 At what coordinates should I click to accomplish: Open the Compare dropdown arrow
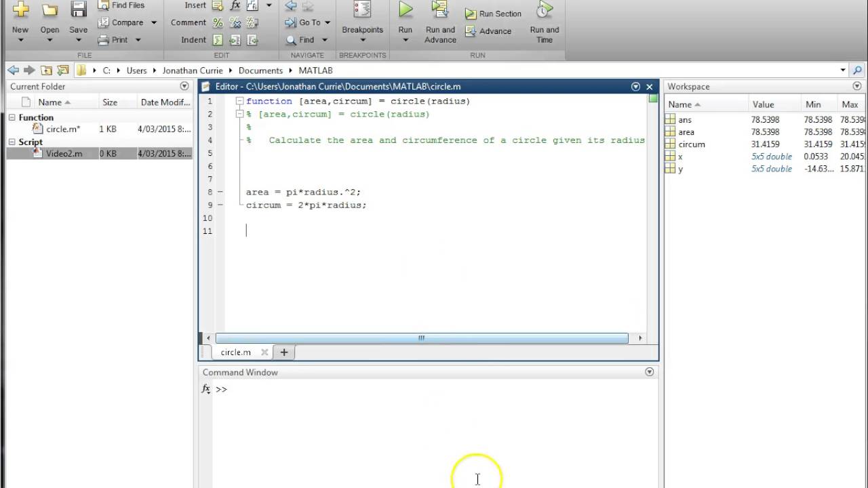point(154,23)
